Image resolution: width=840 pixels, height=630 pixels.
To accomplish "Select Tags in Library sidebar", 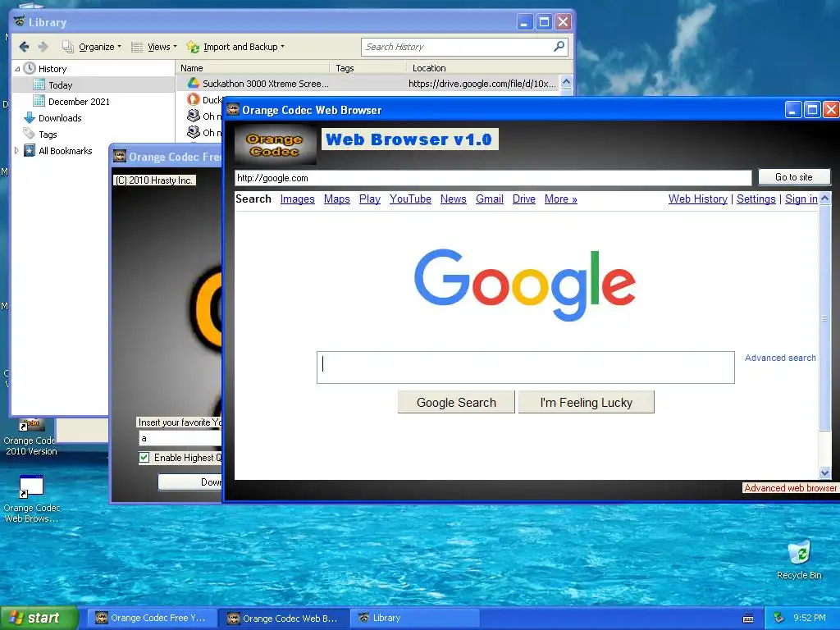I will [x=47, y=135].
